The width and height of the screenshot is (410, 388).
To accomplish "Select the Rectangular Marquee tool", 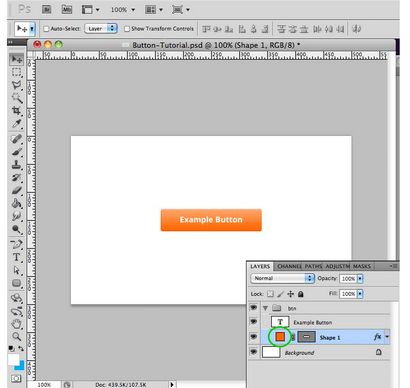I will click(x=16, y=72).
